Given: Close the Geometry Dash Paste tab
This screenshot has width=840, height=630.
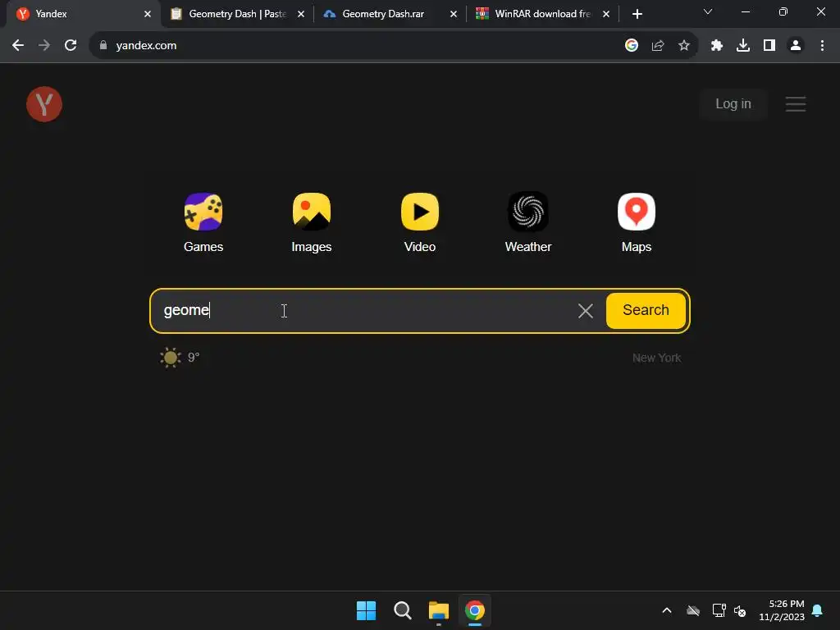Looking at the screenshot, I should (300, 14).
